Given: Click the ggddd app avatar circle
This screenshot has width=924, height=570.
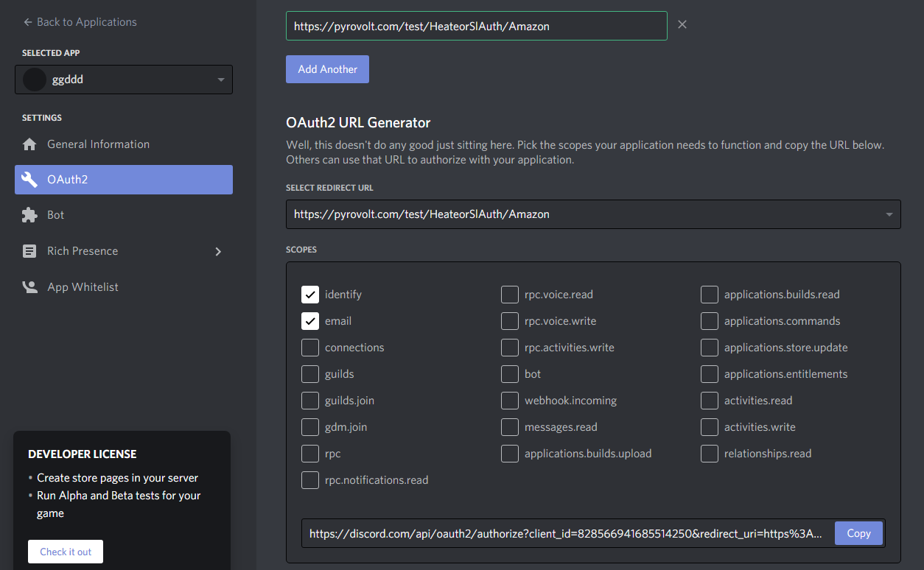Looking at the screenshot, I should [x=35, y=80].
